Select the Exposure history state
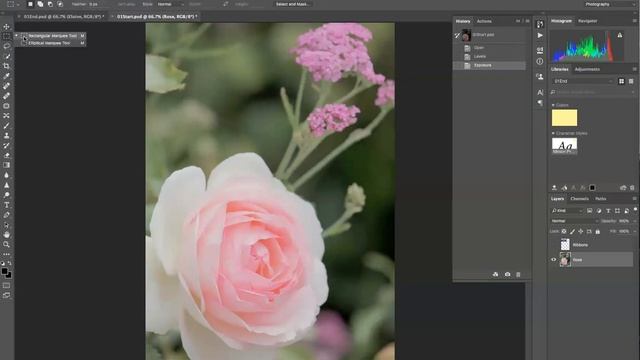The height and width of the screenshot is (360, 640). pyautogui.click(x=490, y=65)
